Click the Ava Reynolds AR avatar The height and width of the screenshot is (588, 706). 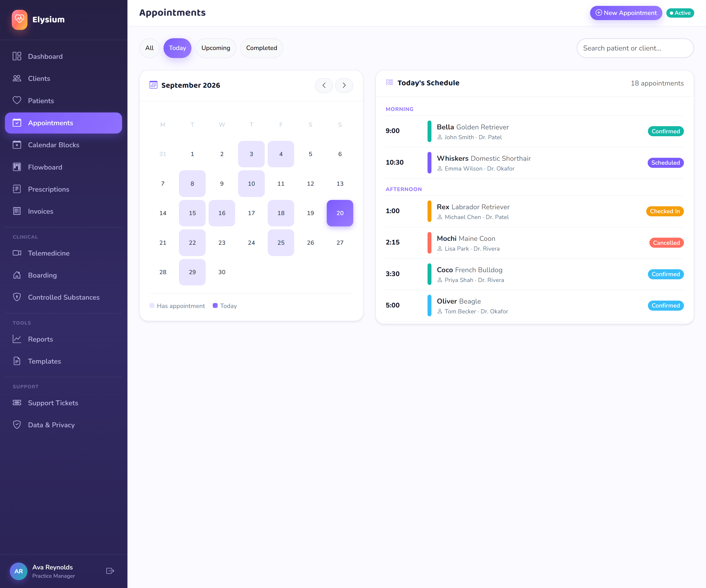pyautogui.click(x=18, y=571)
